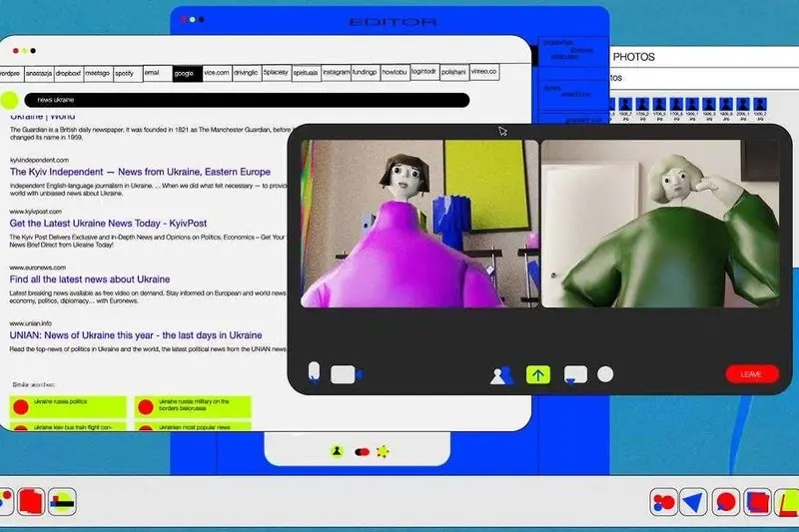Open the red square dock icon at left
This screenshot has height=532, width=799.
pos(31,502)
